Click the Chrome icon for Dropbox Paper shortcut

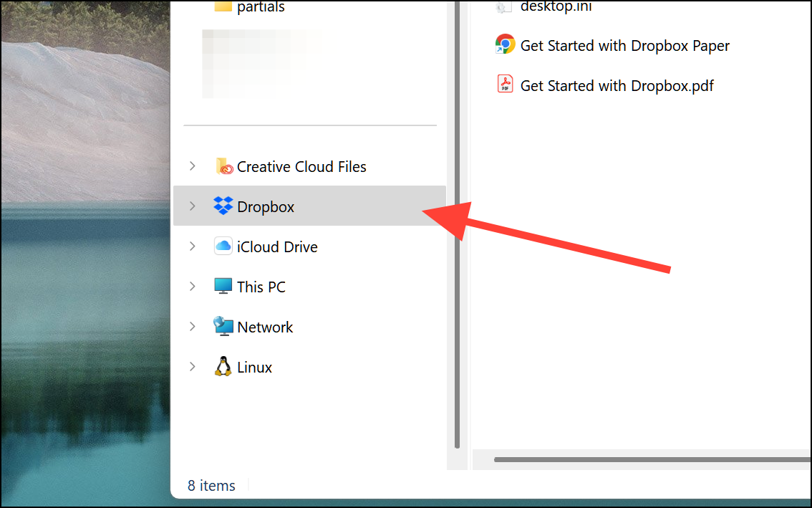point(505,44)
